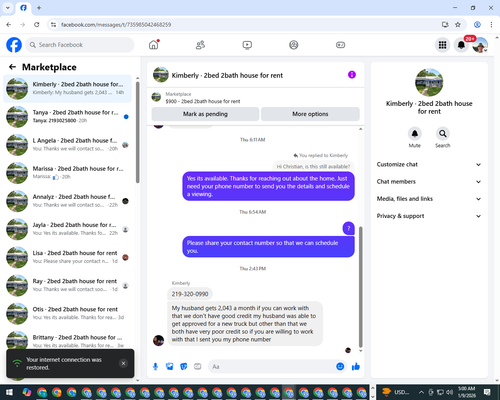Open L Angela's conversation
This screenshot has width=500, height=400.
click(67, 145)
